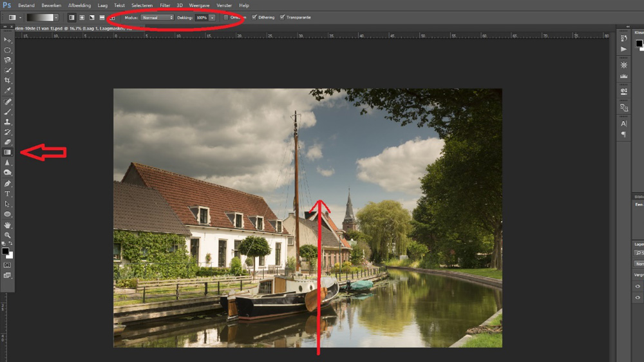This screenshot has width=644, height=362.
Task: Open the Histogram panel icon
Action: 624,75
